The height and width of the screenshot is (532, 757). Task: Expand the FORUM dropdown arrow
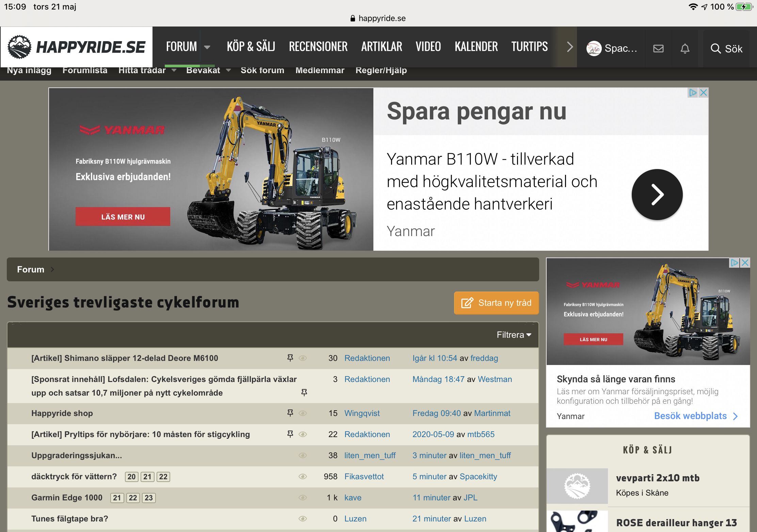click(x=207, y=47)
